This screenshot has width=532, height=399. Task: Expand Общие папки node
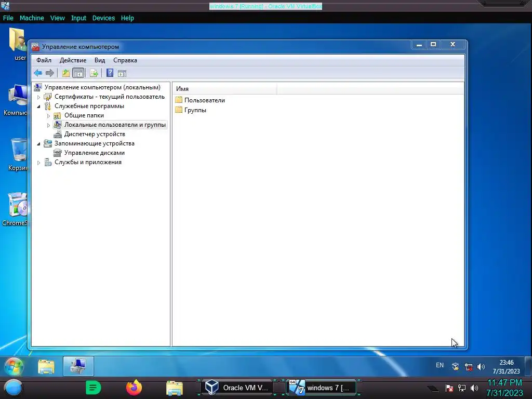[x=48, y=116]
